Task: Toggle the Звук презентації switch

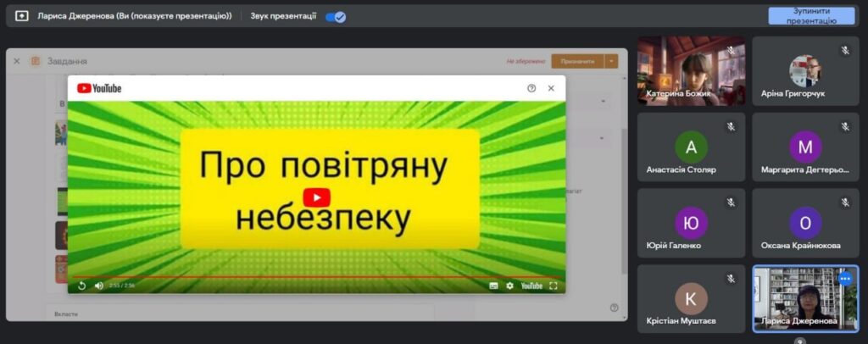Action: pyautogui.click(x=336, y=17)
